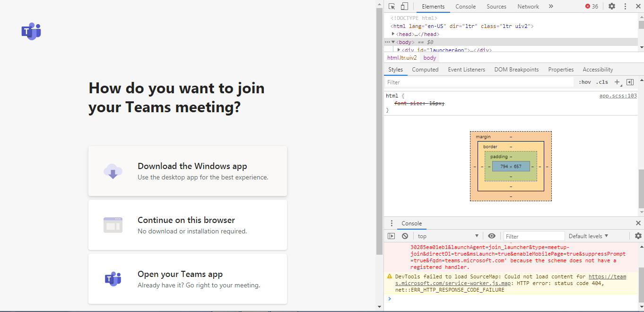The height and width of the screenshot is (312, 644).
Task: Open the DOM Breakpoints tab
Action: tap(516, 70)
